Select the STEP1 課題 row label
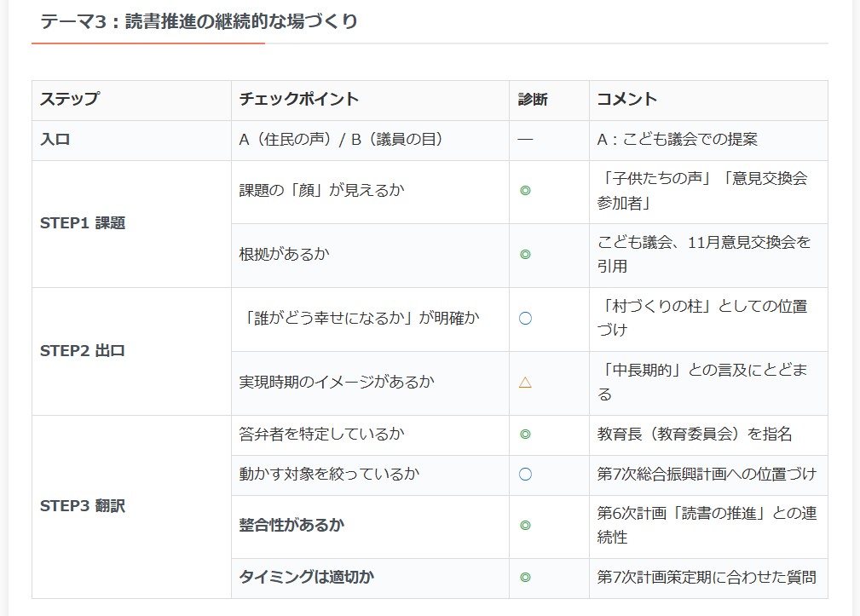The height and width of the screenshot is (616, 860). click(x=83, y=223)
